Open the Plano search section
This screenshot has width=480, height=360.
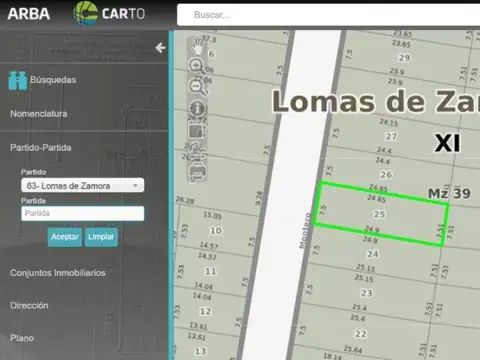(x=22, y=338)
